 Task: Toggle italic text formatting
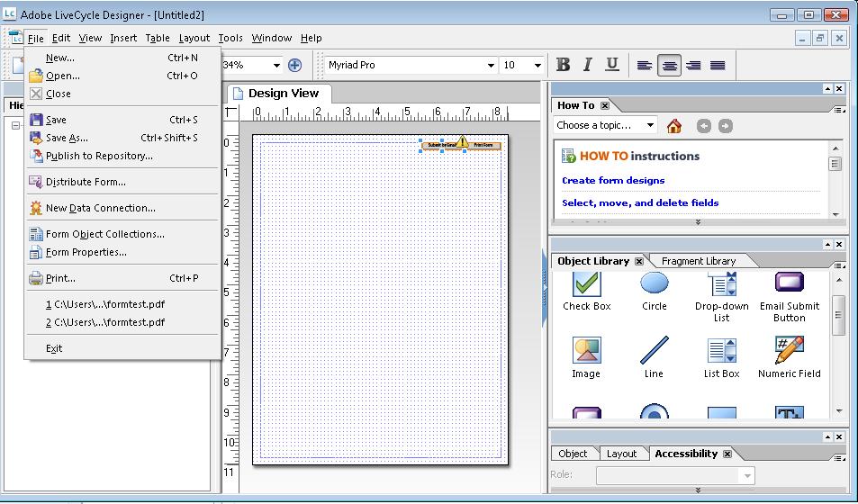click(x=588, y=65)
